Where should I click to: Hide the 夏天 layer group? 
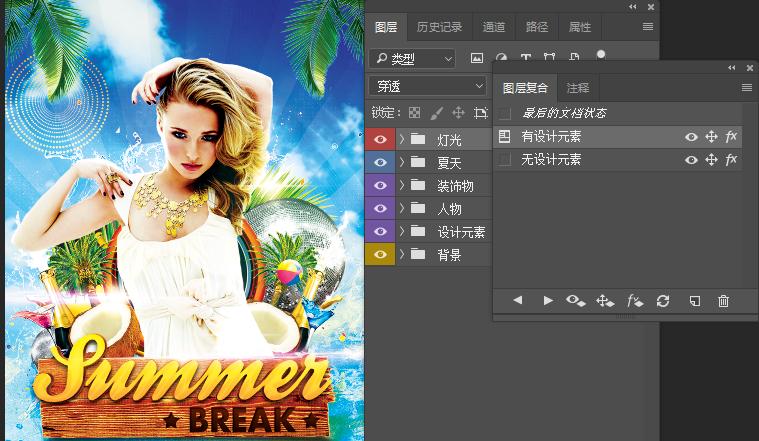coord(380,162)
